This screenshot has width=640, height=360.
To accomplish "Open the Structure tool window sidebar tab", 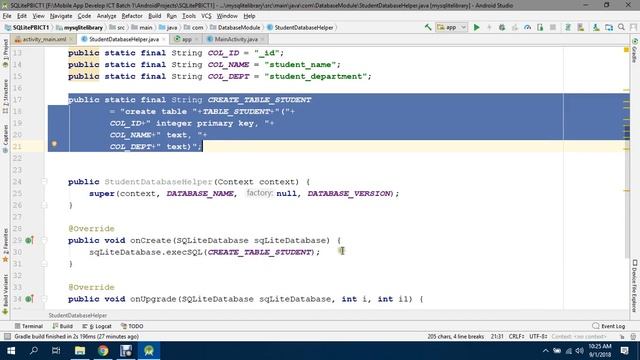I will (5, 96).
